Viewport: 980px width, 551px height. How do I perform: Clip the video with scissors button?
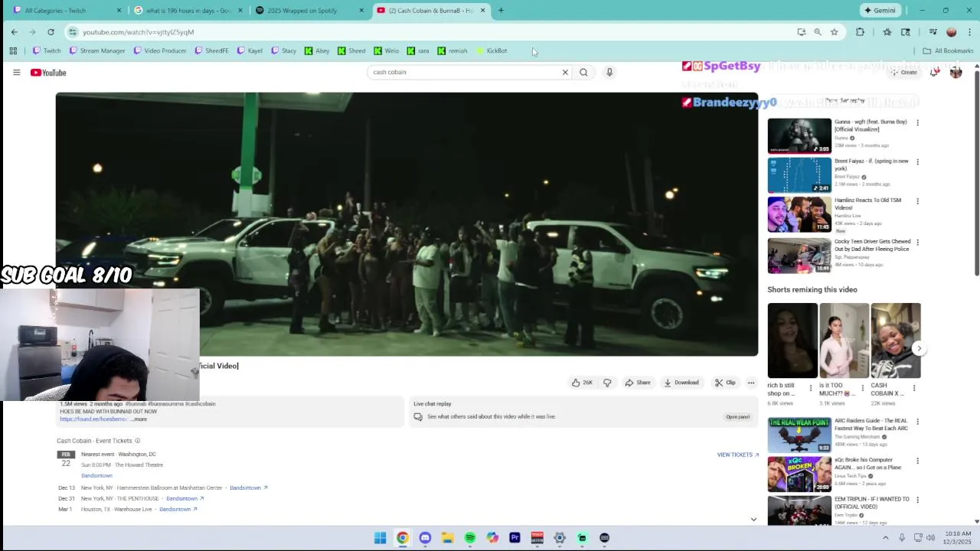pos(725,383)
